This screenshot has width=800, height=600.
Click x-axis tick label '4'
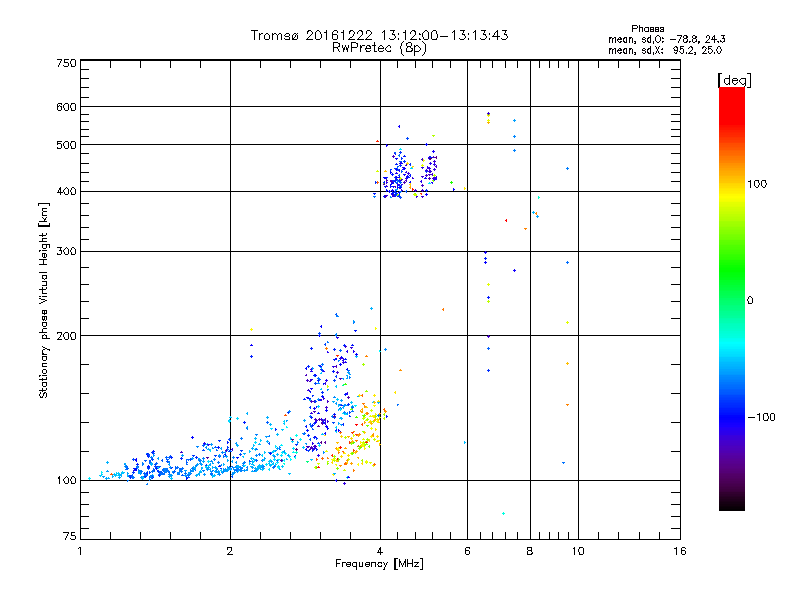[x=380, y=551]
